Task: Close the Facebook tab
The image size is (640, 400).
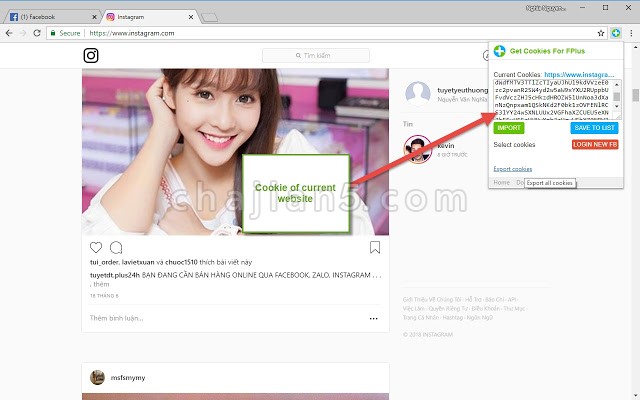Action: [94, 17]
